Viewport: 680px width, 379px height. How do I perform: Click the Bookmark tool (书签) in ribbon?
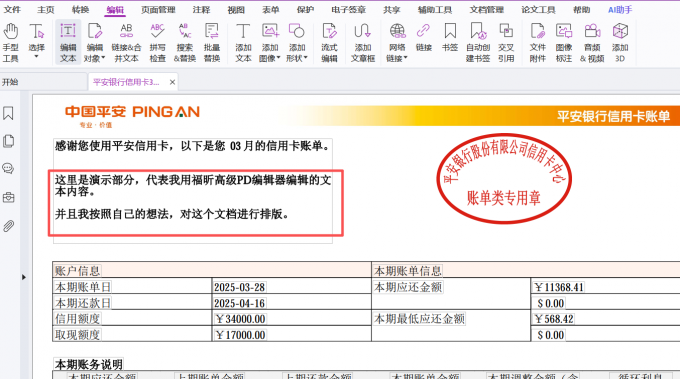click(450, 38)
